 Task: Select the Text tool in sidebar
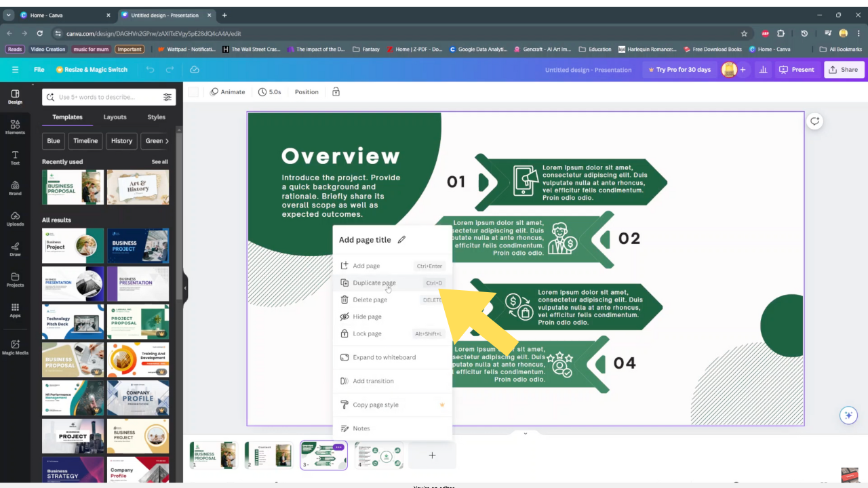[15, 158]
